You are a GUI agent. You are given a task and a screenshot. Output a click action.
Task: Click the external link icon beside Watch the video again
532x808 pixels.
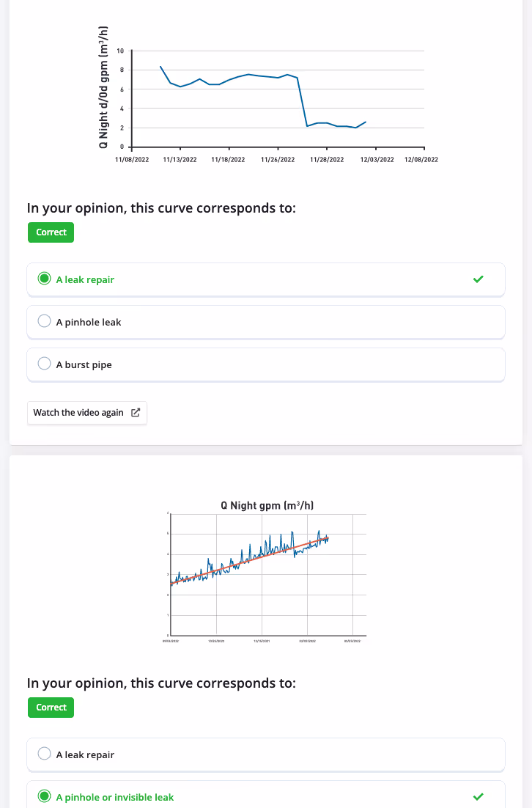coord(135,413)
